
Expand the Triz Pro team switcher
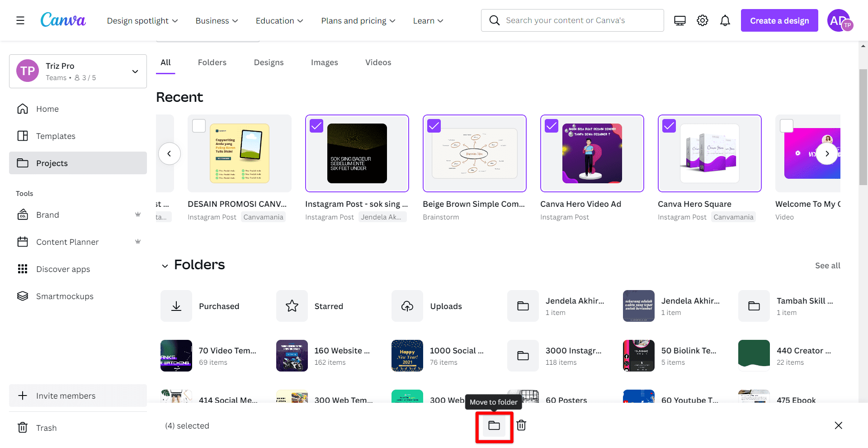click(78, 71)
